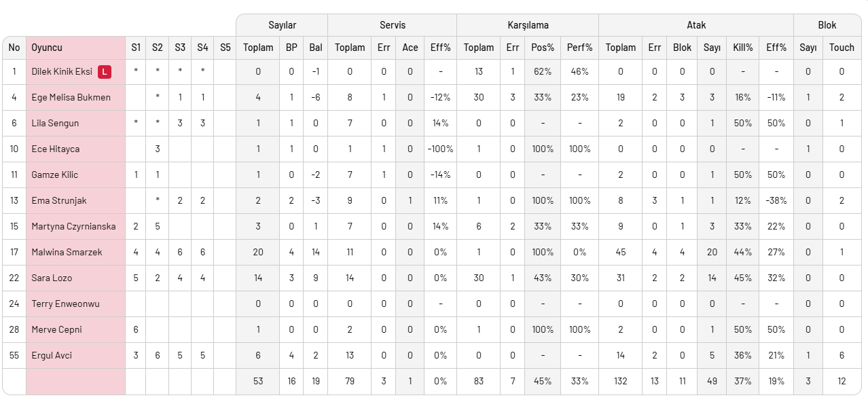Viewport: 868px width, 402px height.
Task: Click the Ace column header
Action: click(410, 48)
